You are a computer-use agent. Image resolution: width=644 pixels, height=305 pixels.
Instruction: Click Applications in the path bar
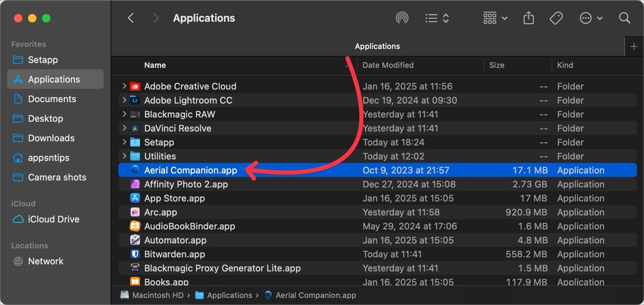pos(224,295)
